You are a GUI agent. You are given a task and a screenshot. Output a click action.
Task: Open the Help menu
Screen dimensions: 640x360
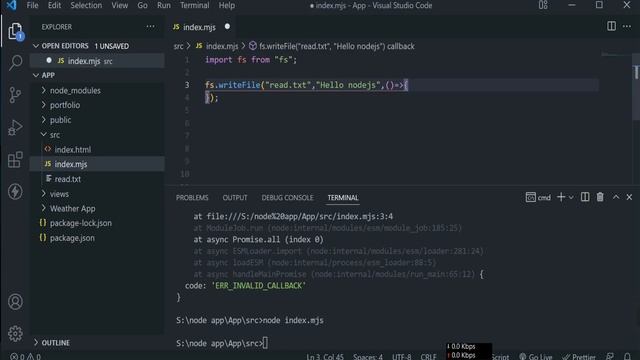[x=227, y=5]
